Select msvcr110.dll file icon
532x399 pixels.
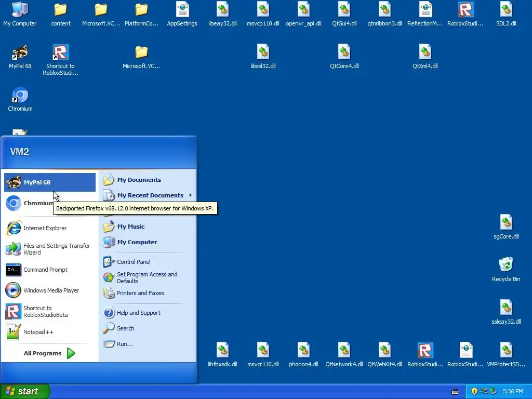[x=263, y=354]
